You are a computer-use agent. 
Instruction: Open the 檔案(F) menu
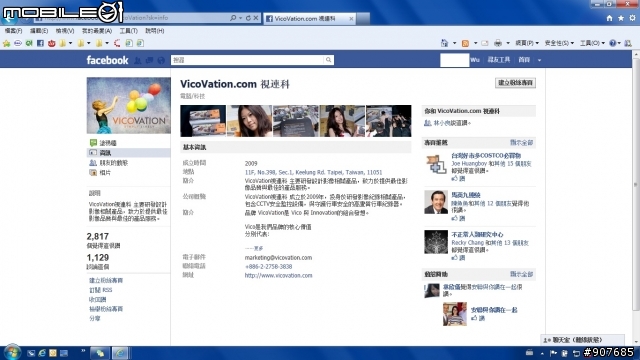[13, 31]
